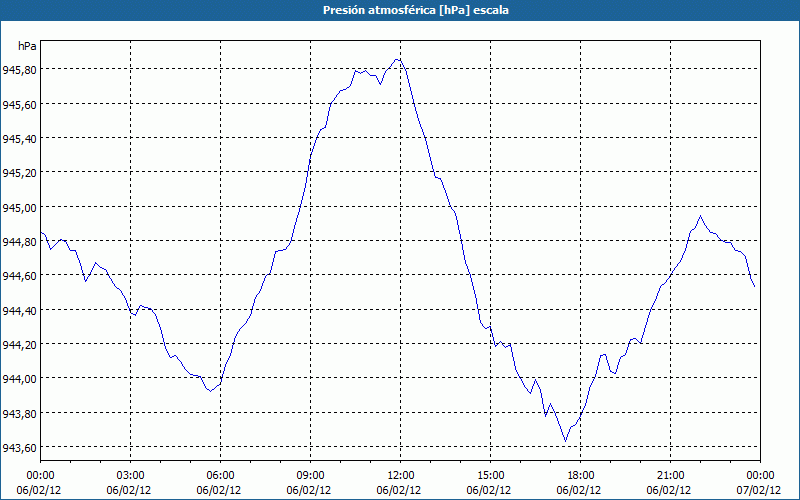This screenshot has height=500, width=800.
Task: Click the 943,60 y-axis label
Action: click(19, 447)
